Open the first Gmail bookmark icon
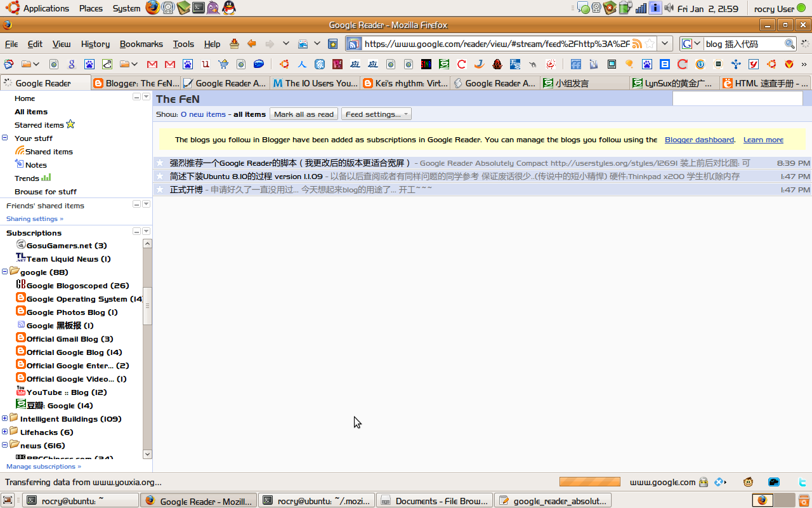This screenshot has width=812, height=508. (152, 64)
